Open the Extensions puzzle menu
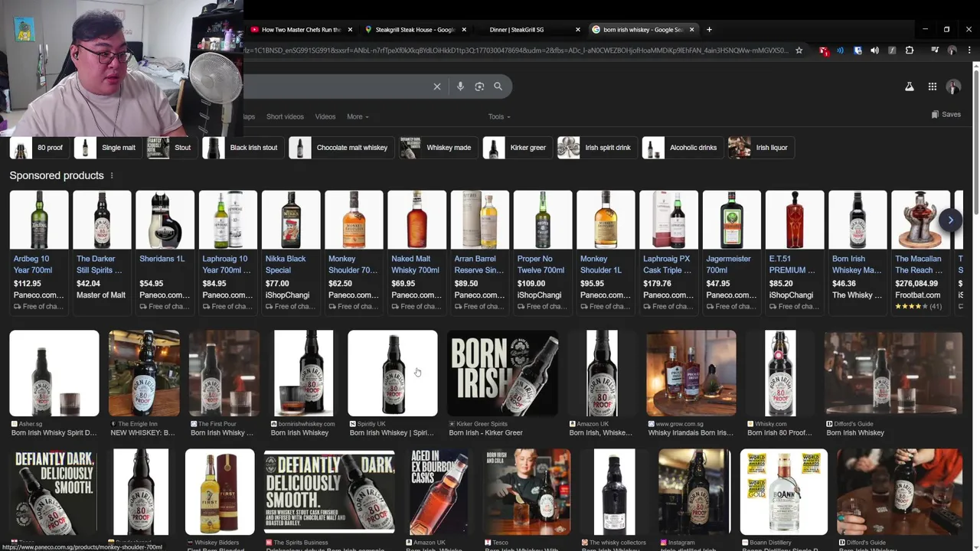The image size is (980, 551). [x=910, y=51]
